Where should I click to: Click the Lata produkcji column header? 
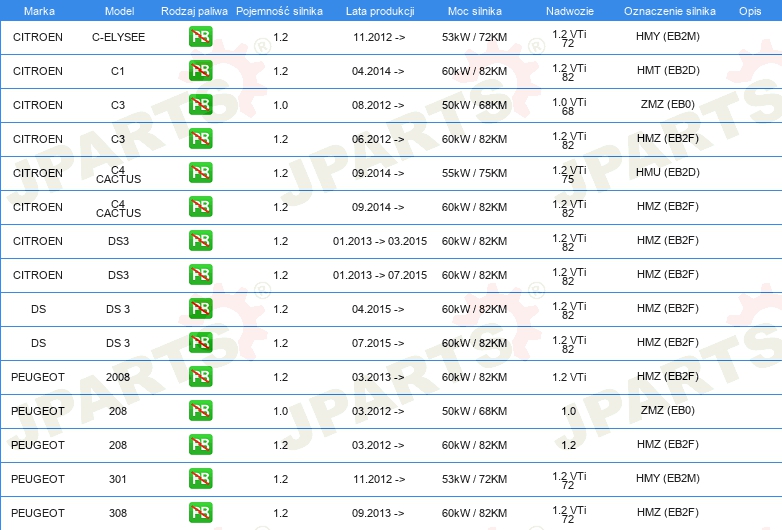[x=380, y=11]
